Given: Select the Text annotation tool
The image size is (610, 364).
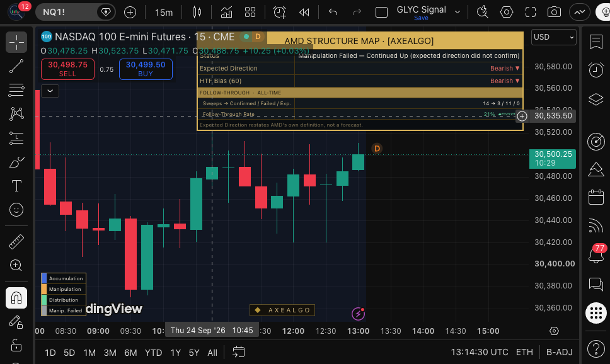Looking at the screenshot, I should [16, 186].
